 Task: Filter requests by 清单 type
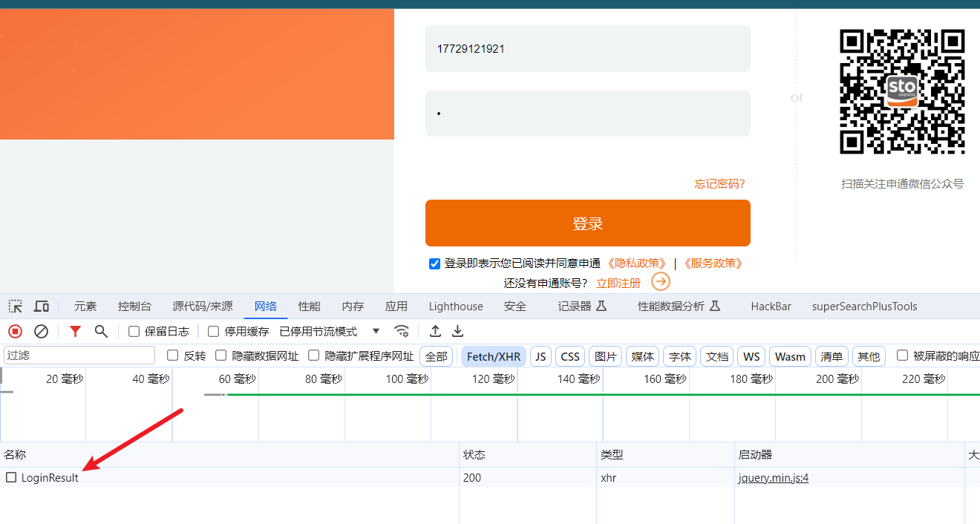click(832, 356)
